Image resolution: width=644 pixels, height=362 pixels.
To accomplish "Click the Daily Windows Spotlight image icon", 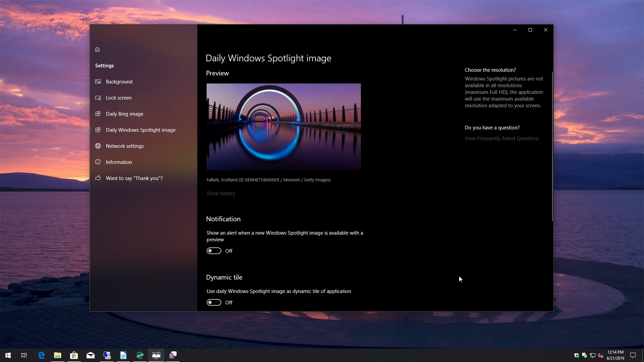I will tap(98, 130).
